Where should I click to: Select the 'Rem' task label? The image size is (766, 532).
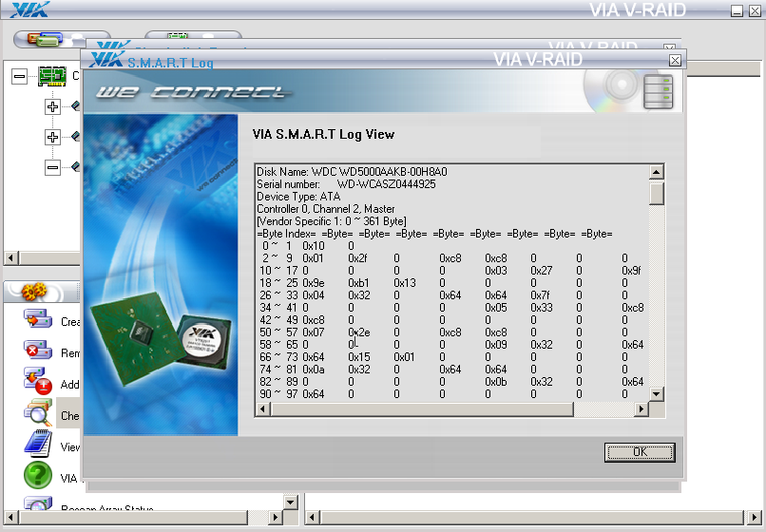pos(70,353)
